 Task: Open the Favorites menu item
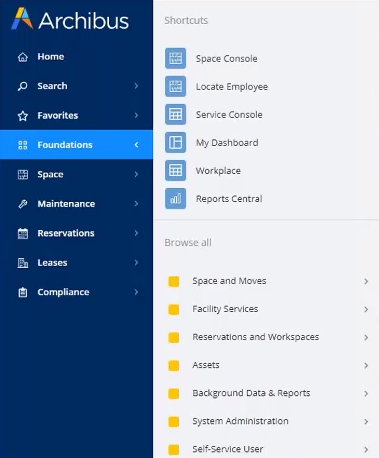(x=76, y=115)
